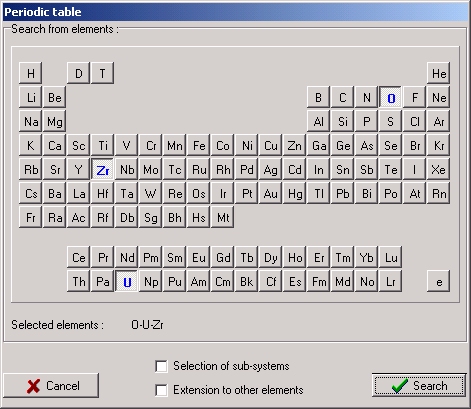Click the Search button
Image resolution: width=471 pixels, height=409 pixels.
pyautogui.click(x=419, y=386)
